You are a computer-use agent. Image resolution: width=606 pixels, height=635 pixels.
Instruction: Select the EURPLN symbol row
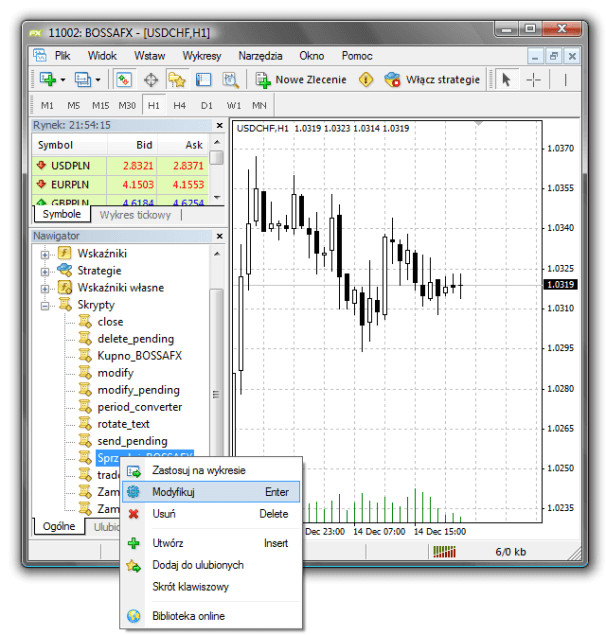pyautogui.click(x=120, y=185)
